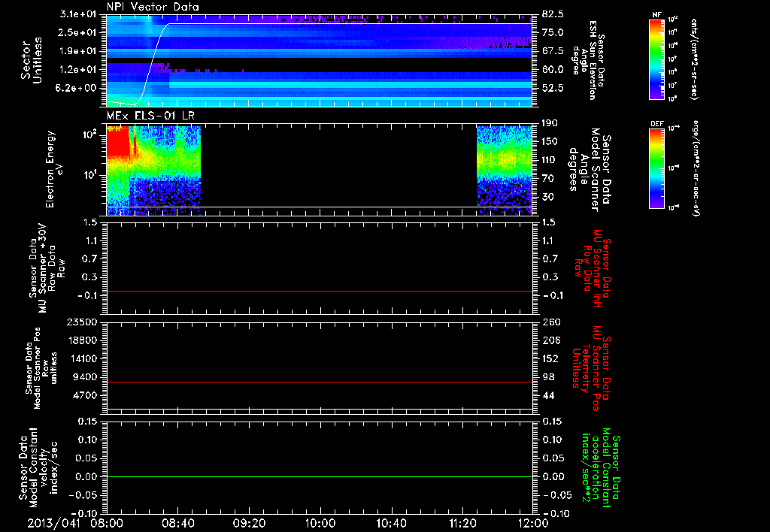Click the 18800 scanner position tick label

coord(81,340)
